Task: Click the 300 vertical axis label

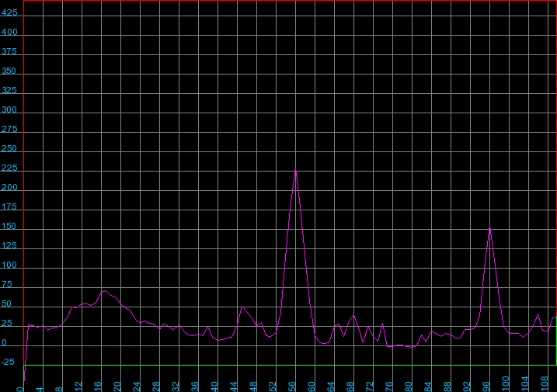Action: coord(9,109)
